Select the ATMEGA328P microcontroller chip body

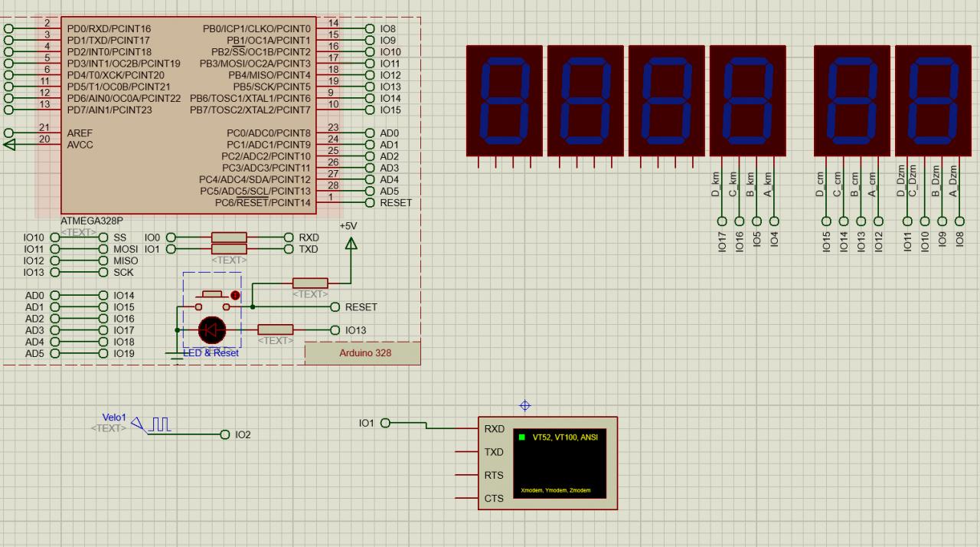pyautogui.click(x=188, y=116)
